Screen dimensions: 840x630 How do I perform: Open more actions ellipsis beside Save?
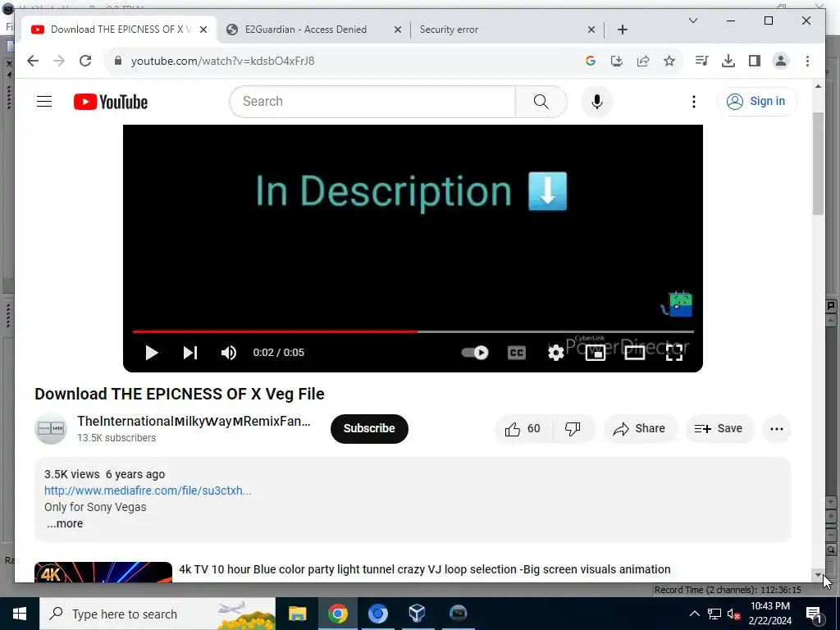click(x=776, y=428)
